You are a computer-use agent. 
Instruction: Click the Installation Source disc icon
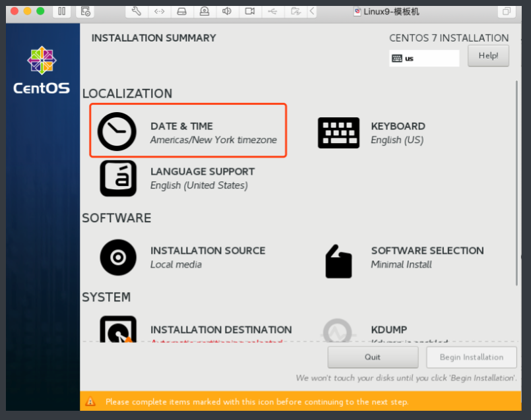click(x=118, y=257)
